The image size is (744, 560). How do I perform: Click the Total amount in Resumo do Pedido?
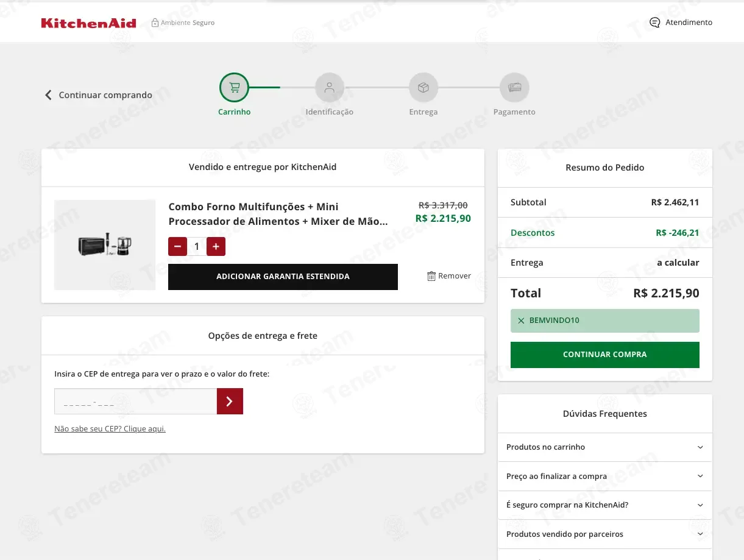pos(666,293)
